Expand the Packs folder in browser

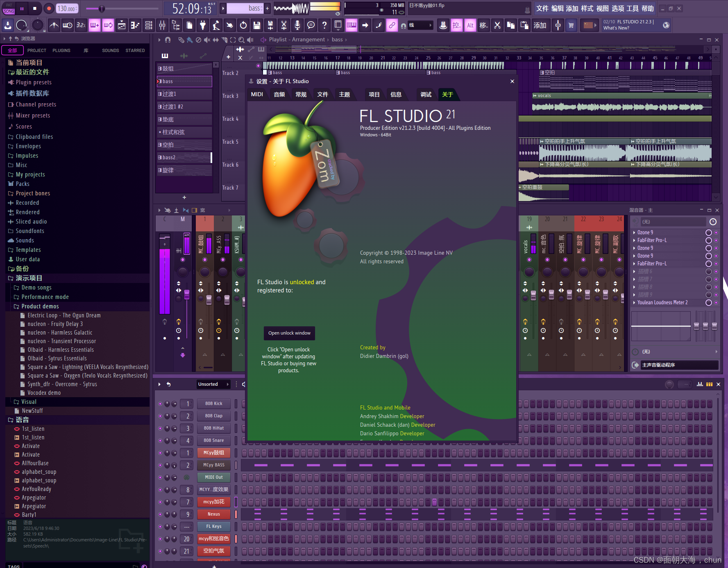coord(19,184)
